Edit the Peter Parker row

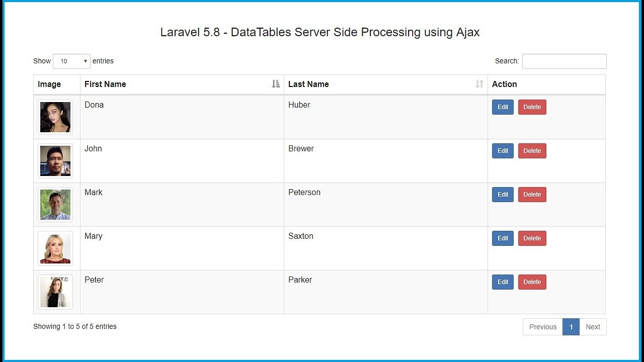[x=503, y=282]
